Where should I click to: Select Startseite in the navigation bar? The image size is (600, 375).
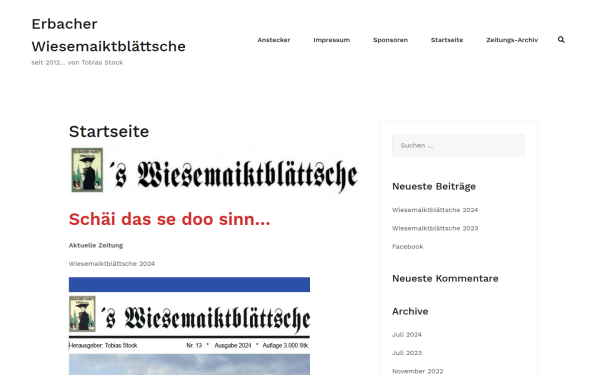pyautogui.click(x=447, y=40)
